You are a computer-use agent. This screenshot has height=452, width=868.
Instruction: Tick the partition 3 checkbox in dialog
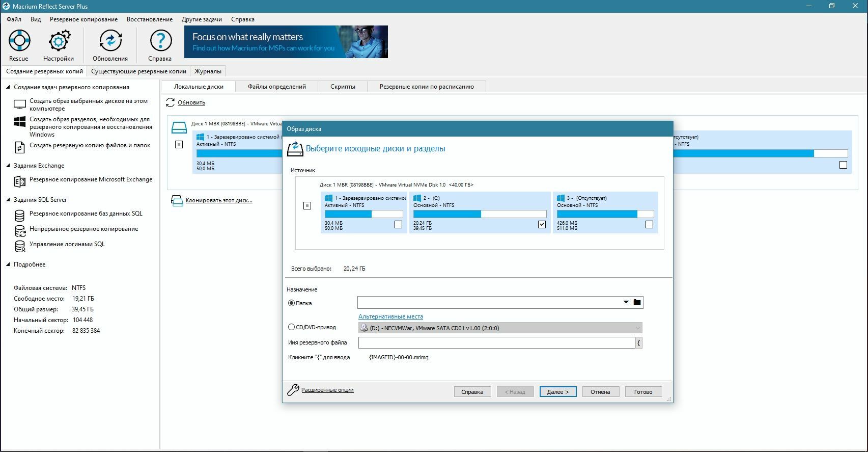tap(649, 225)
